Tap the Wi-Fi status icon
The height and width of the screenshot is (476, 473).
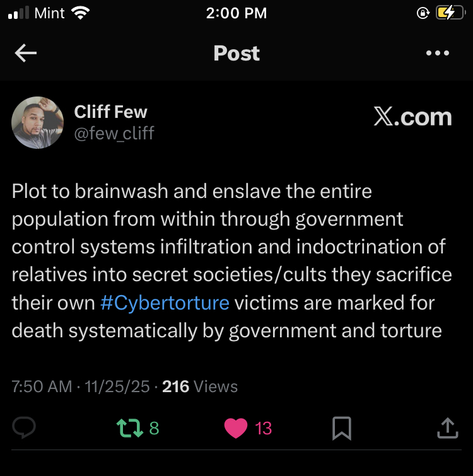coord(81,13)
